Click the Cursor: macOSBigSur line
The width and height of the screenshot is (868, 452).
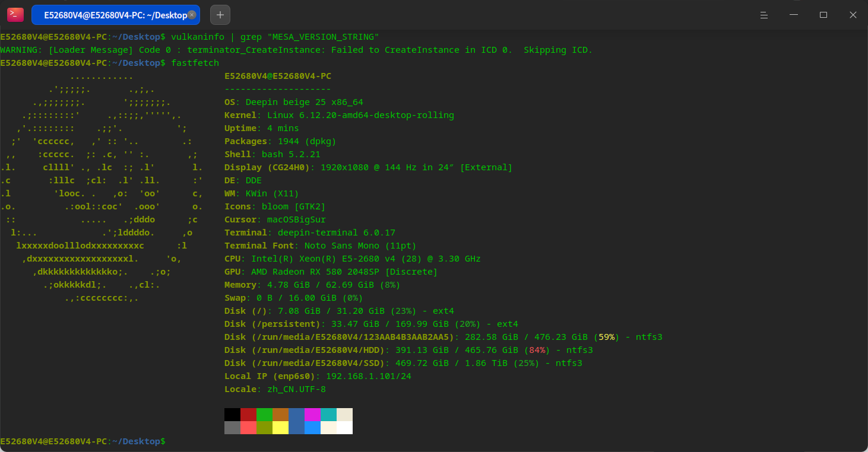275,219
